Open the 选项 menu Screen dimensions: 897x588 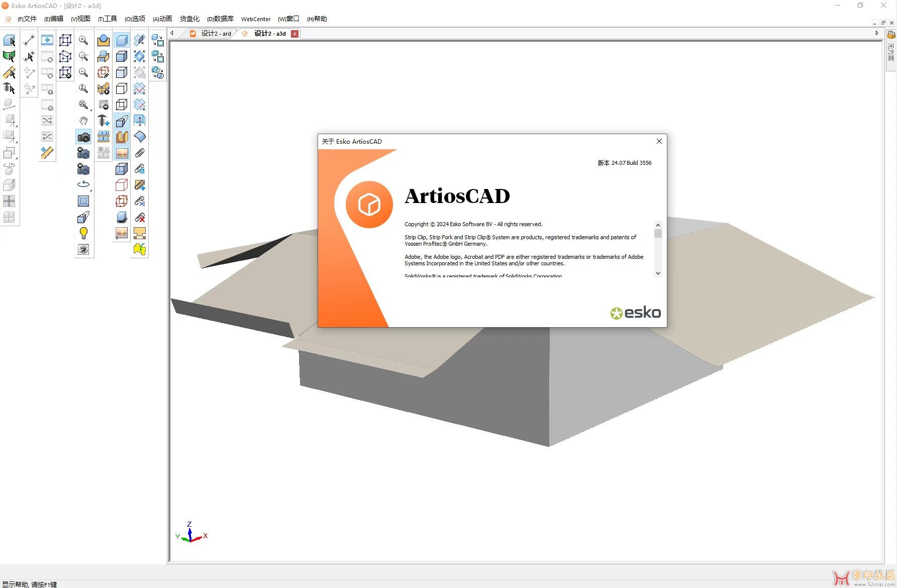tap(135, 19)
